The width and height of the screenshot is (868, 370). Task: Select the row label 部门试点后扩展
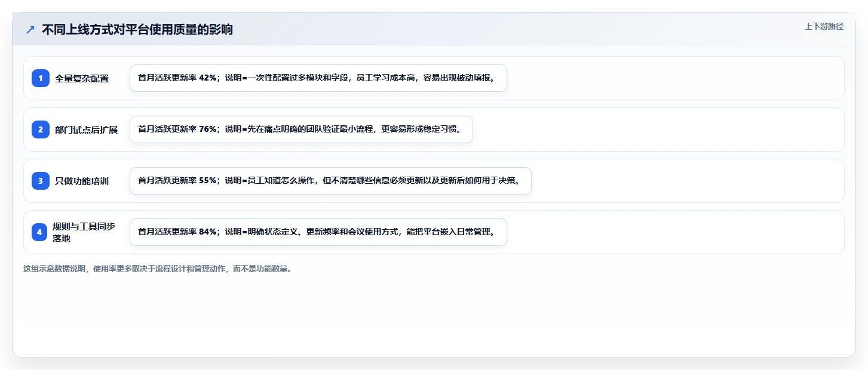click(x=86, y=129)
